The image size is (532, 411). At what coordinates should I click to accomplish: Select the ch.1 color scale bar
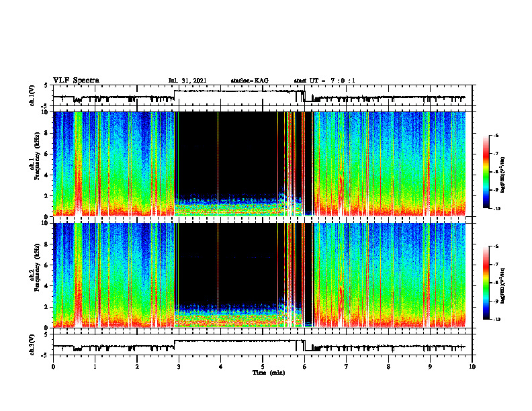(x=486, y=172)
